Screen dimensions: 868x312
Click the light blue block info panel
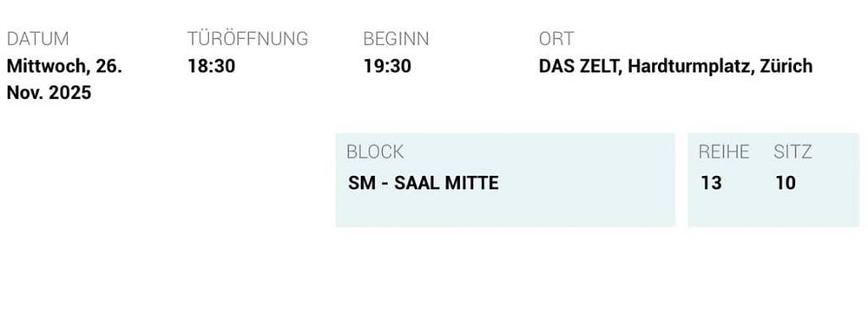505,179
